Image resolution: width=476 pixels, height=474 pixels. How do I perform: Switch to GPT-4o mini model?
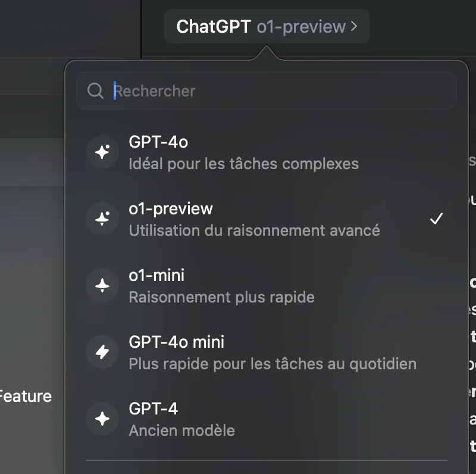(x=266, y=352)
